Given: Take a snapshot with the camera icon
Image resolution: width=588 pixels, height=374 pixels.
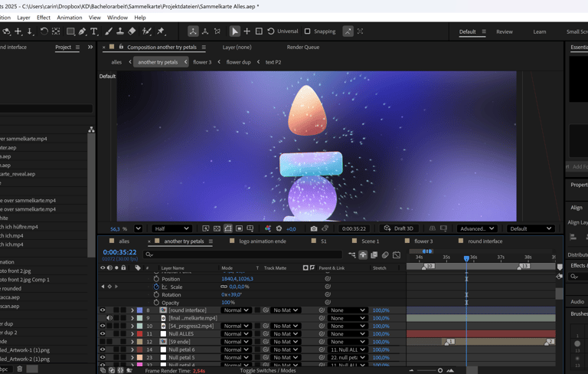Looking at the screenshot, I should click(x=314, y=228).
